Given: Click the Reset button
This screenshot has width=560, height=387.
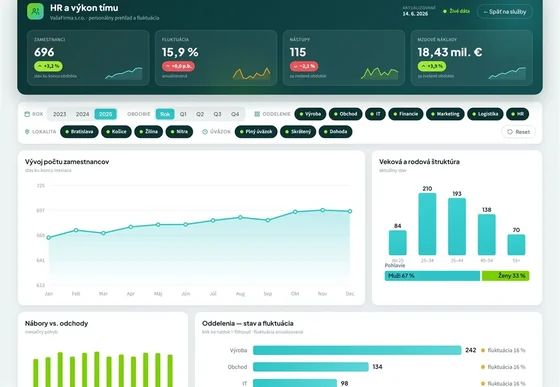Looking at the screenshot, I should 518,132.
